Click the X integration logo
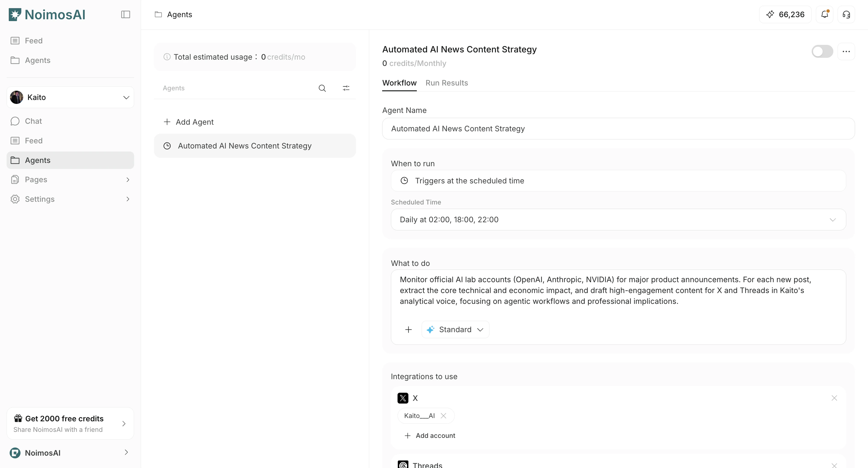 click(x=403, y=398)
